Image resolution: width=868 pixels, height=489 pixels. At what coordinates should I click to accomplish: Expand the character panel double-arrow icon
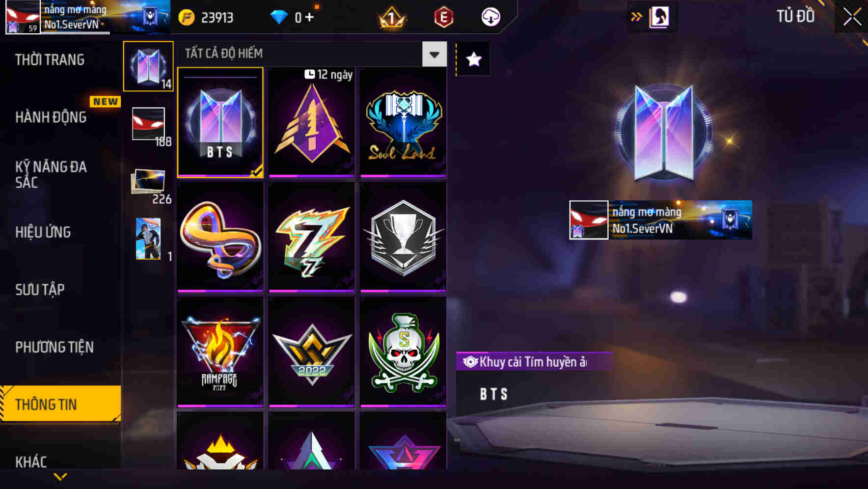coord(637,17)
